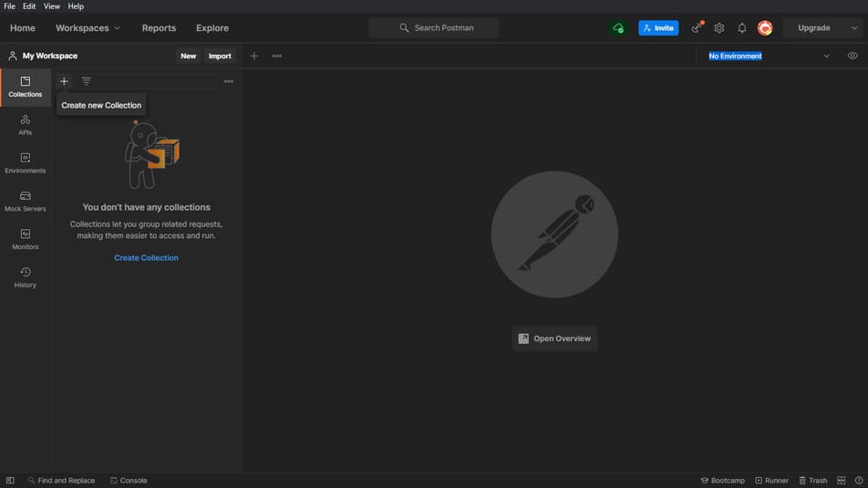Open the APIs sidebar section
This screenshot has width=868, height=488.
click(x=25, y=125)
